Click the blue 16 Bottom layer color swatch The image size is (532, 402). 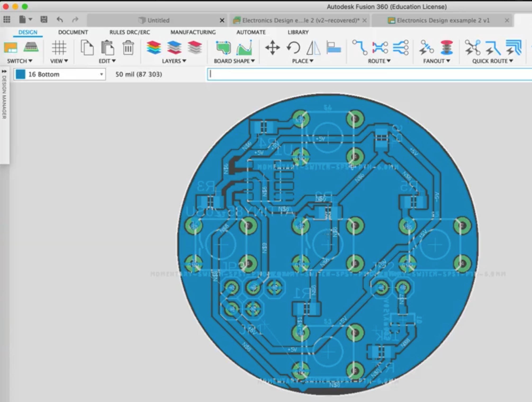20,74
